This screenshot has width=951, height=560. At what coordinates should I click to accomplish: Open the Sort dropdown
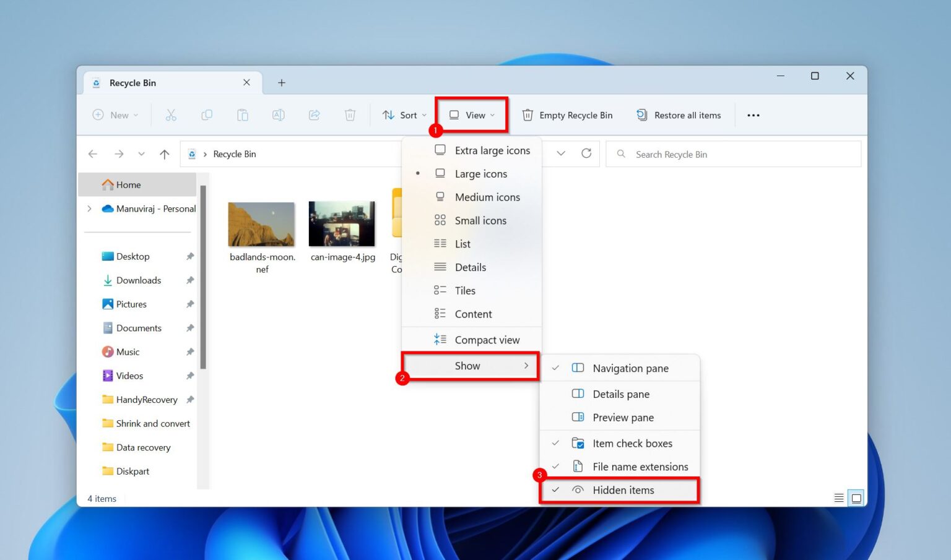[x=404, y=114]
